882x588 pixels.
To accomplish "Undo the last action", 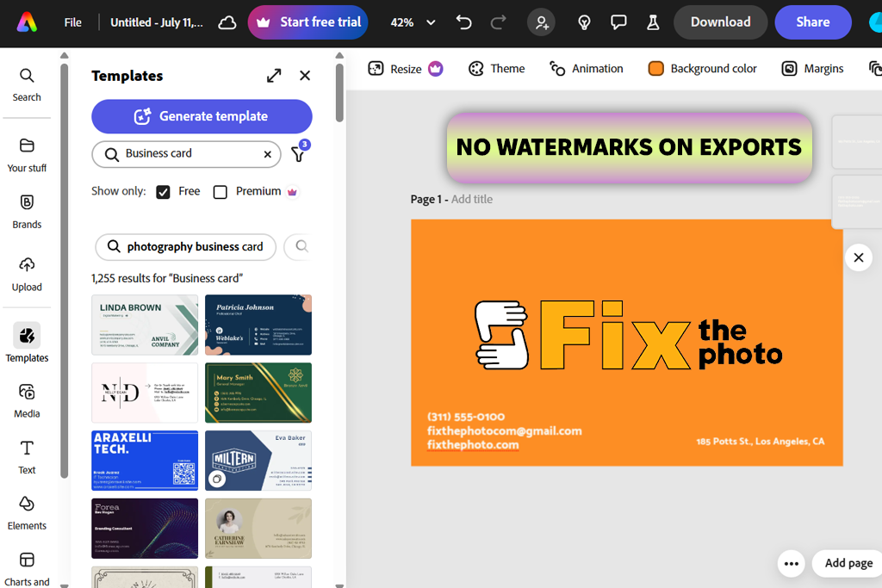I will pyautogui.click(x=463, y=22).
